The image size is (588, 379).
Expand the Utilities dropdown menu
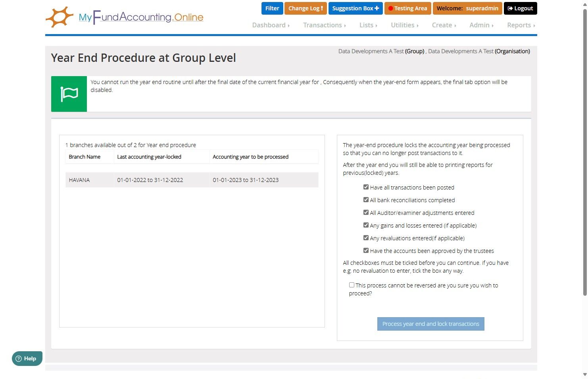404,25
